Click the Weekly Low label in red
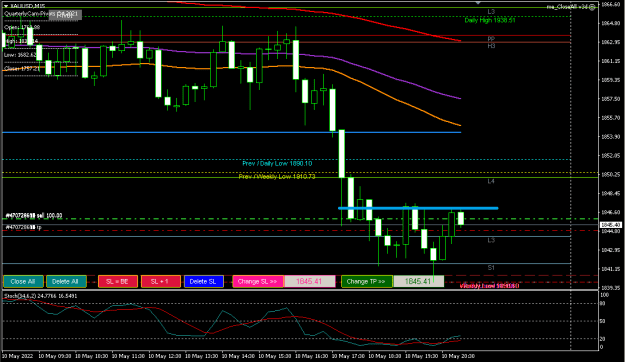Viewport: 625px width, 362px height. click(489, 286)
